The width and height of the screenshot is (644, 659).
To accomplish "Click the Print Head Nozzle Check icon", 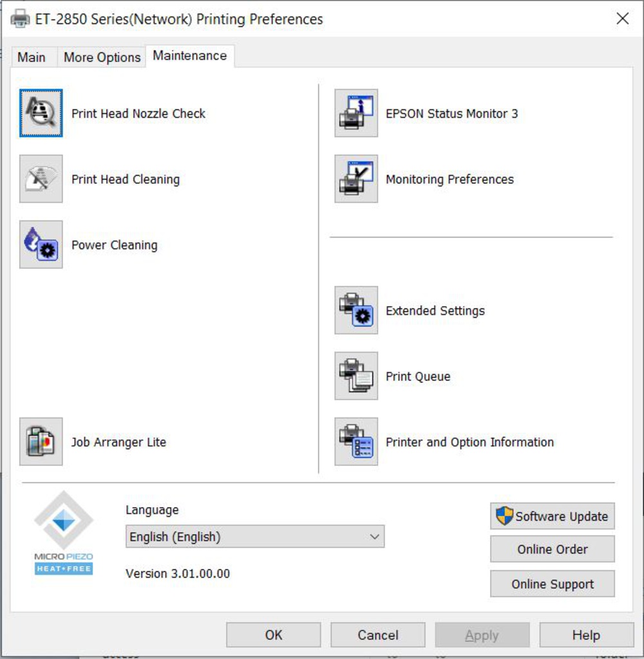I will [41, 113].
